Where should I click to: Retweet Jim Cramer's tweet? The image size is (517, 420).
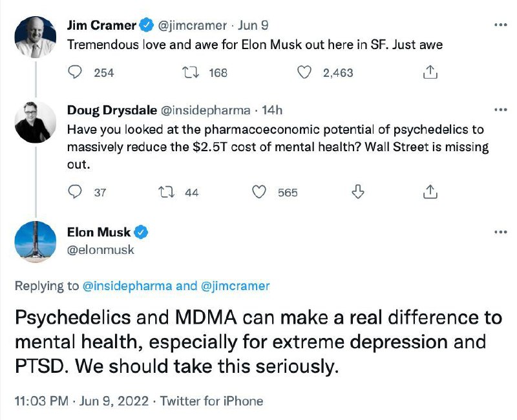pyautogui.click(x=191, y=72)
